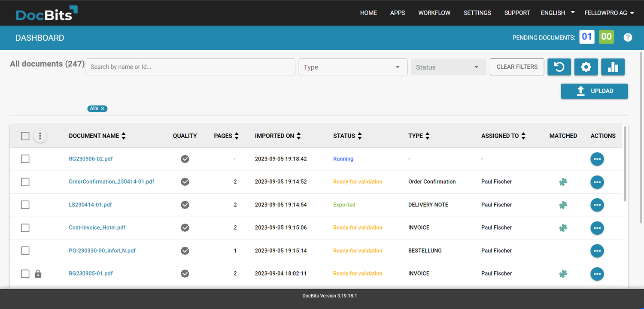Image resolution: width=644 pixels, height=309 pixels.
Task: Select the checkbox for PO-230330-00_inforLN.pdf
Action: click(25, 251)
